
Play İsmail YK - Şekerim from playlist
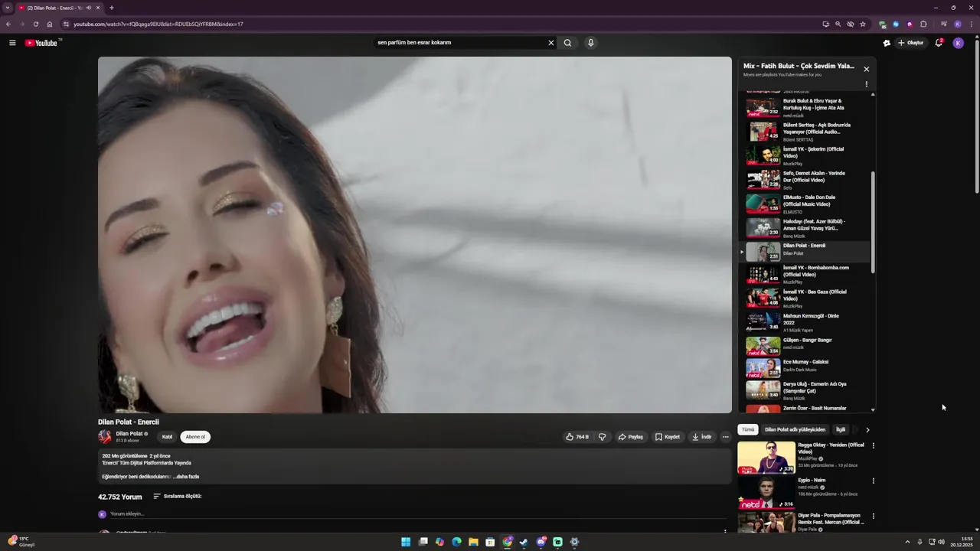806,155
